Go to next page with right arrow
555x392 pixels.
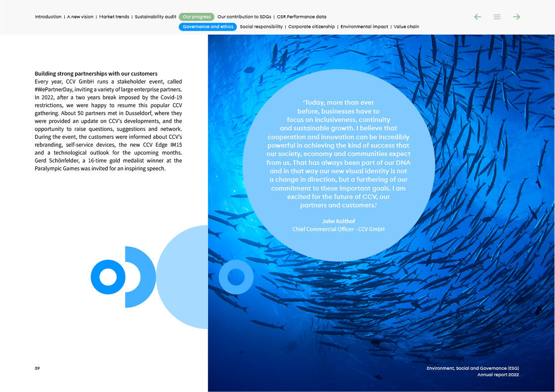516,17
